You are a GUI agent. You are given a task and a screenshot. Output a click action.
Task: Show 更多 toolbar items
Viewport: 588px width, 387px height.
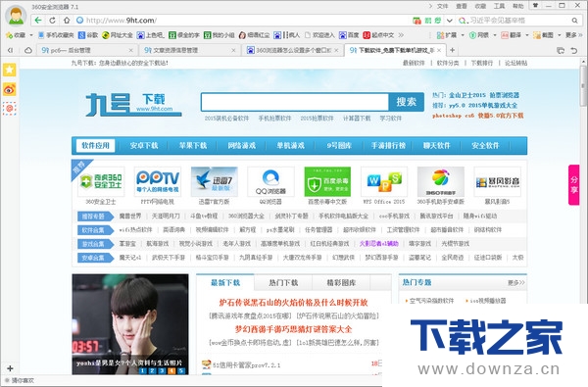(574, 35)
